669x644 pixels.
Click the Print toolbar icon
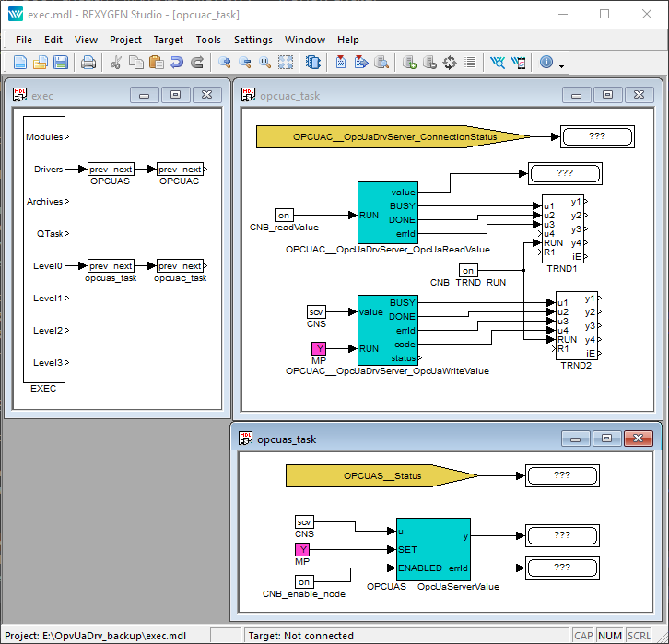tap(88, 63)
